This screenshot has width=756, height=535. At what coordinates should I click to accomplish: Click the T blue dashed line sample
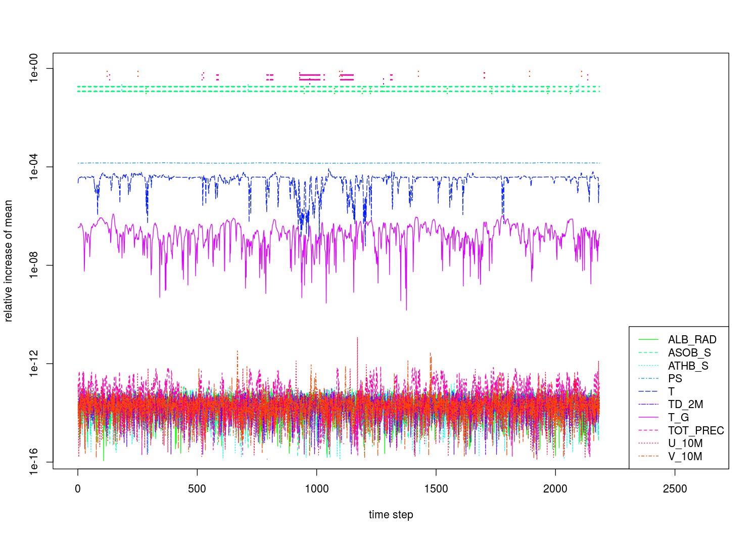click(649, 392)
